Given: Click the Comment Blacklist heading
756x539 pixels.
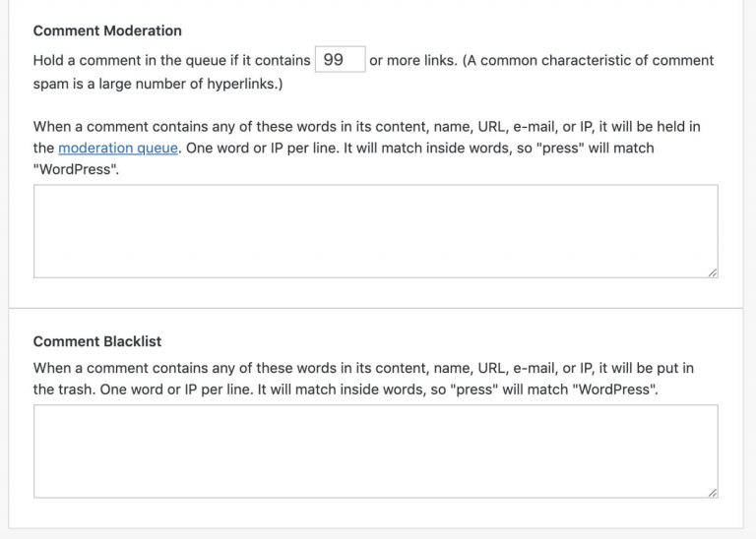Looking at the screenshot, I should [97, 341].
